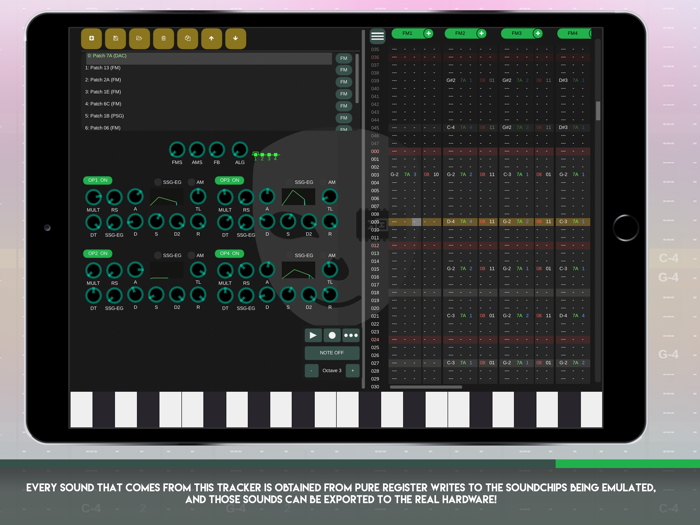The height and width of the screenshot is (525, 700).
Task: Select patch '4: Patch 6C (FM)'
Action: 208,104
